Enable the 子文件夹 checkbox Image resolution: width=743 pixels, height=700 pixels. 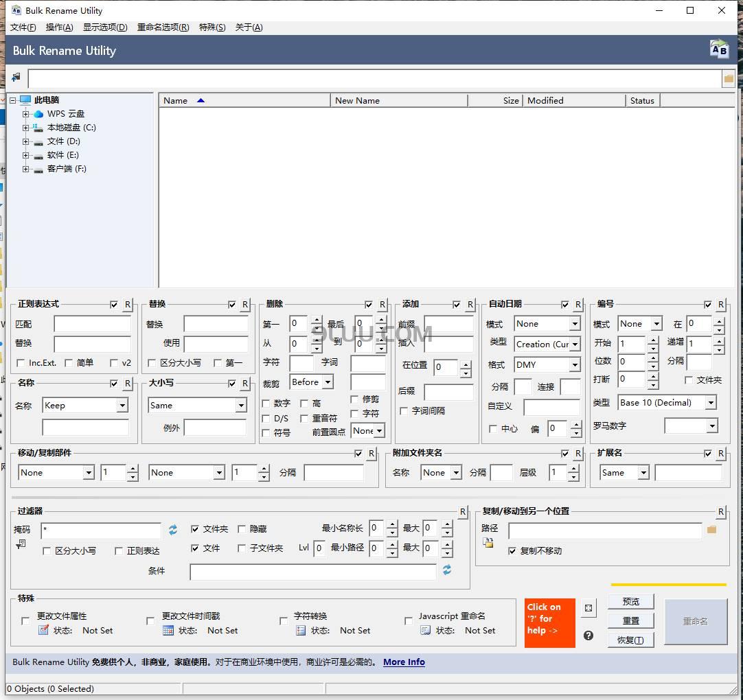[242, 548]
